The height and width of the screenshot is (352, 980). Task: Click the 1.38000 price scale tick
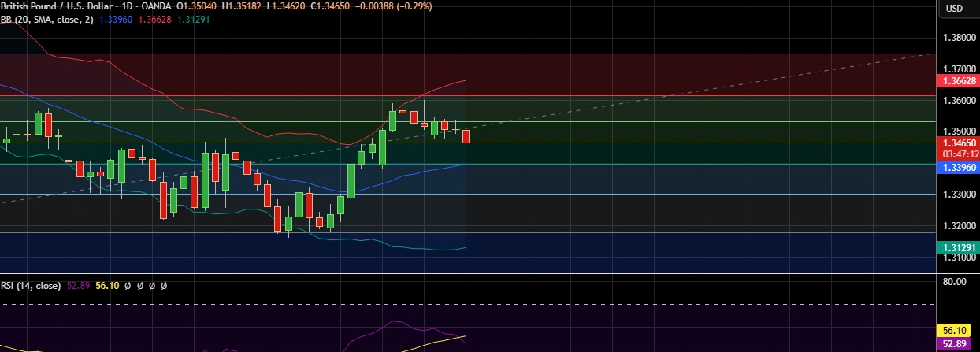[959, 37]
